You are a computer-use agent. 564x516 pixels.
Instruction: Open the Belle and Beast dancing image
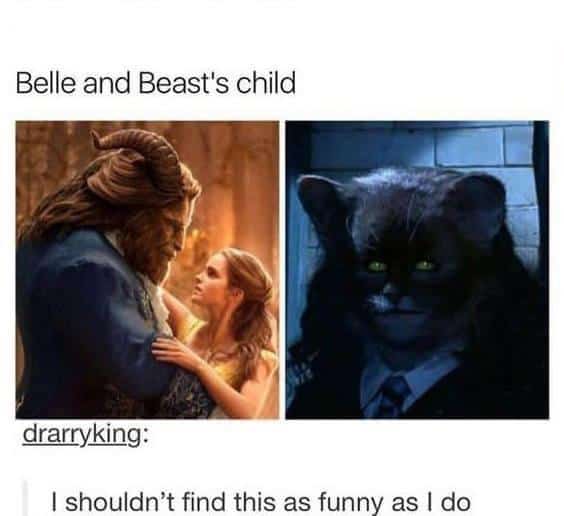(147, 270)
